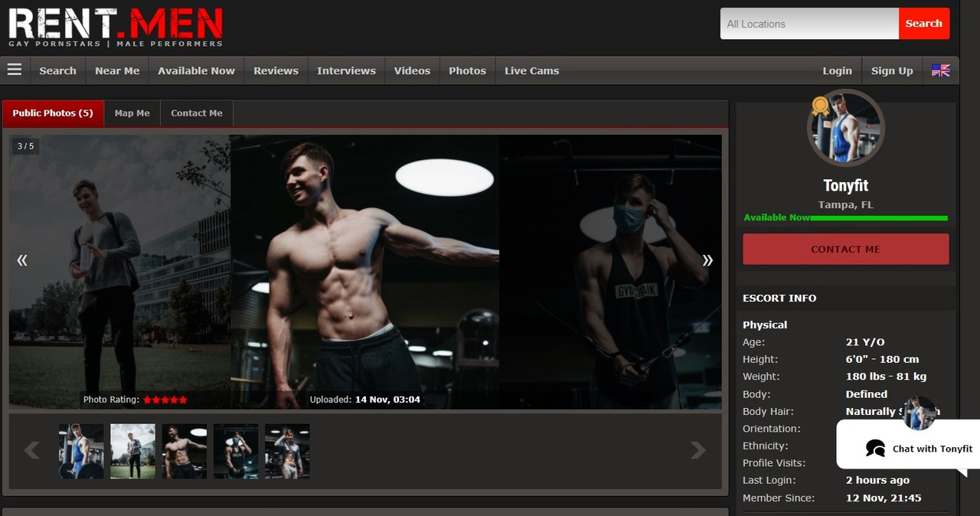Click the gold award badge
The height and width of the screenshot is (516, 980).
820,106
